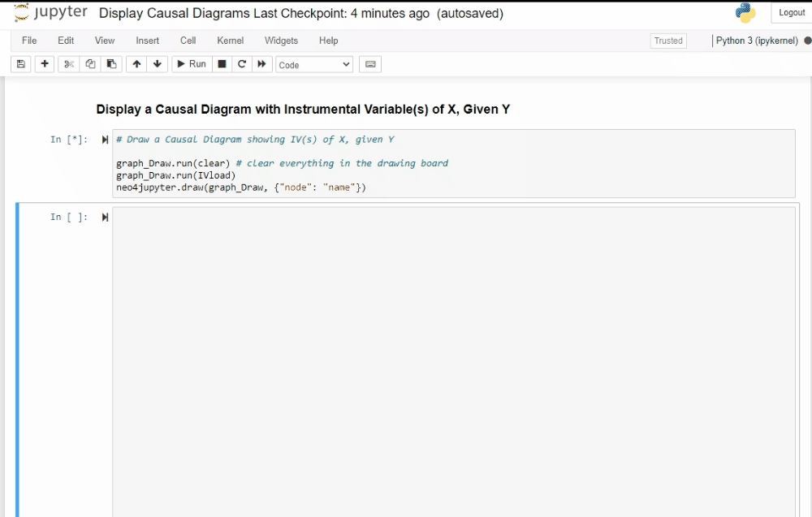Open the Widgets menu
Image resolution: width=812 pixels, height=517 pixels.
(281, 41)
